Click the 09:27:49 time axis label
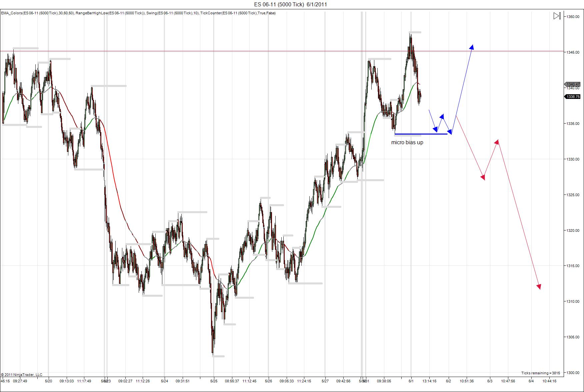584x392 pixels. point(20,381)
